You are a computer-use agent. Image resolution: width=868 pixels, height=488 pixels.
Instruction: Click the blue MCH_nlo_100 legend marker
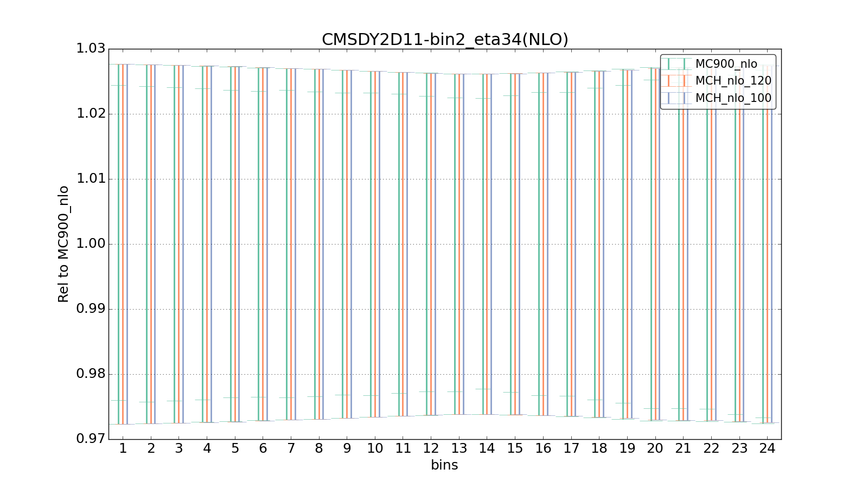click(676, 99)
